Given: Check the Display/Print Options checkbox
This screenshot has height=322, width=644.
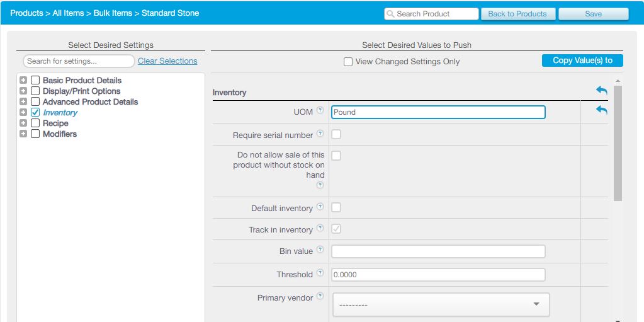Looking at the screenshot, I should (x=35, y=91).
